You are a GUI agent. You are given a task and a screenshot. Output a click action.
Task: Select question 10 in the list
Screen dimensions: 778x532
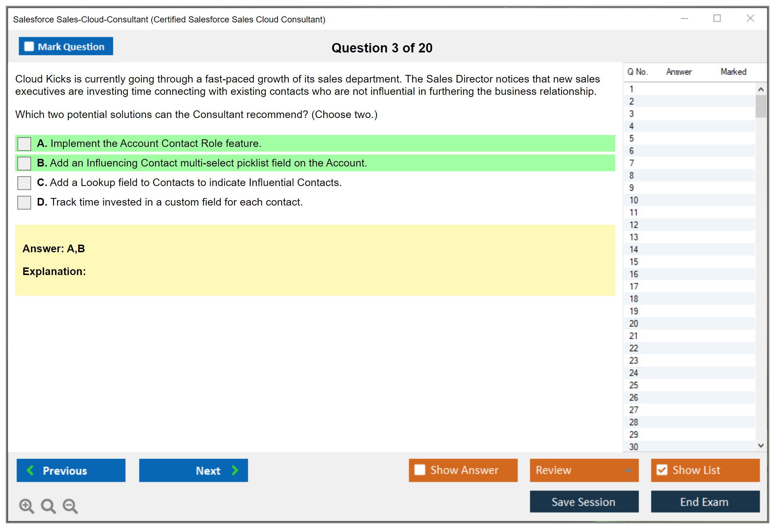(634, 200)
